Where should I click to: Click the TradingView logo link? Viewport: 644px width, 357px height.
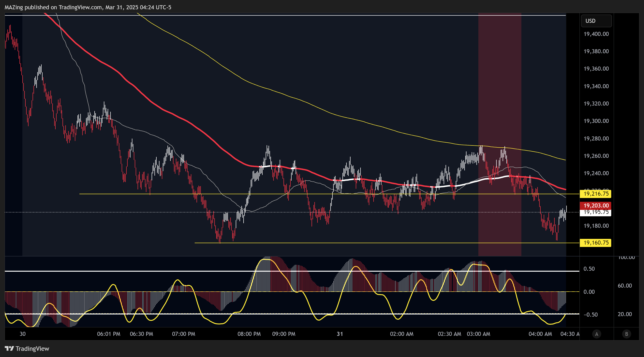pyautogui.click(x=27, y=348)
